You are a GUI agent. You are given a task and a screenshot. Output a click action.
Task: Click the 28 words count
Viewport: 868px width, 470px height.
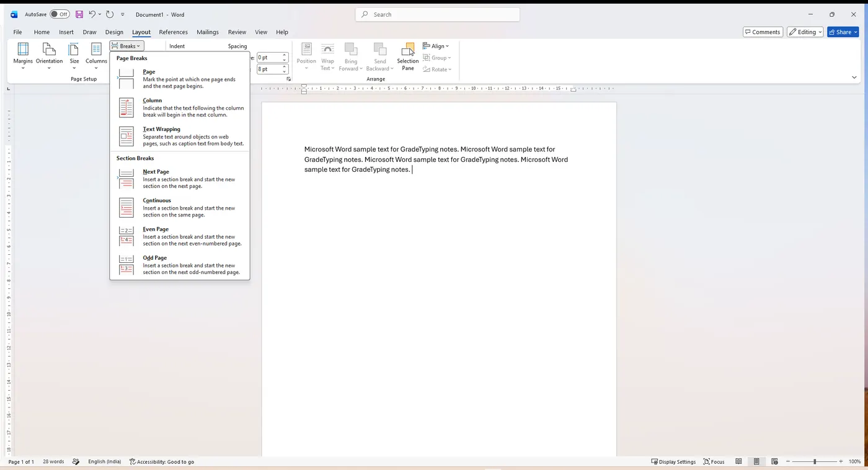(x=53, y=462)
